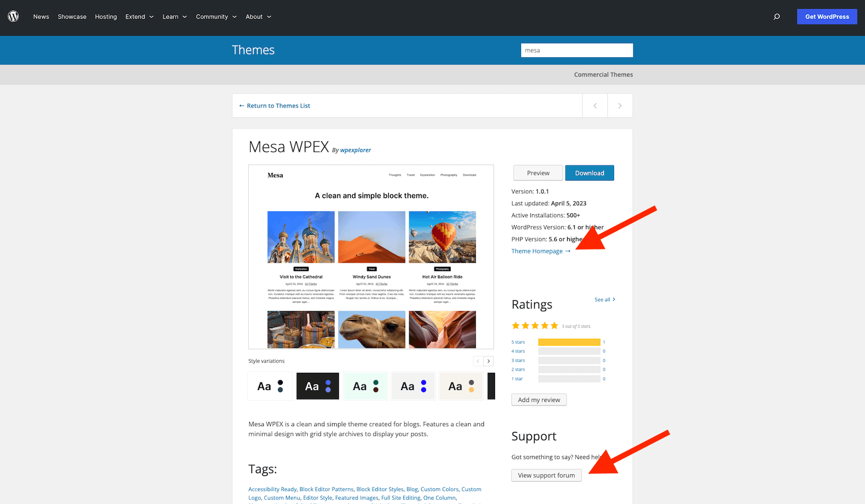Select the mint green style variation

365,386
